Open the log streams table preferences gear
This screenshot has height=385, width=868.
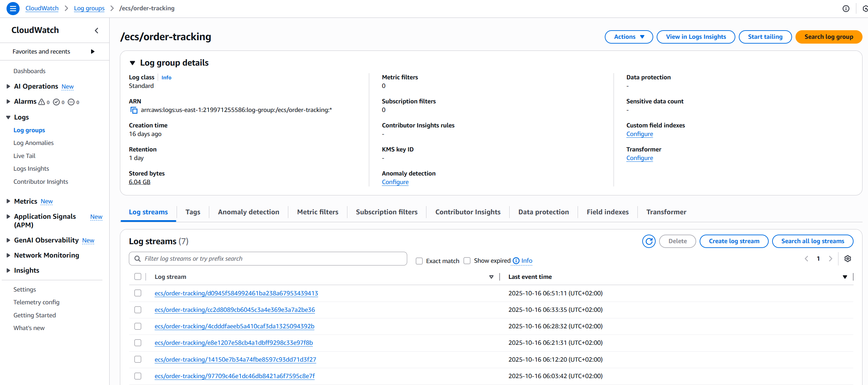click(848, 259)
